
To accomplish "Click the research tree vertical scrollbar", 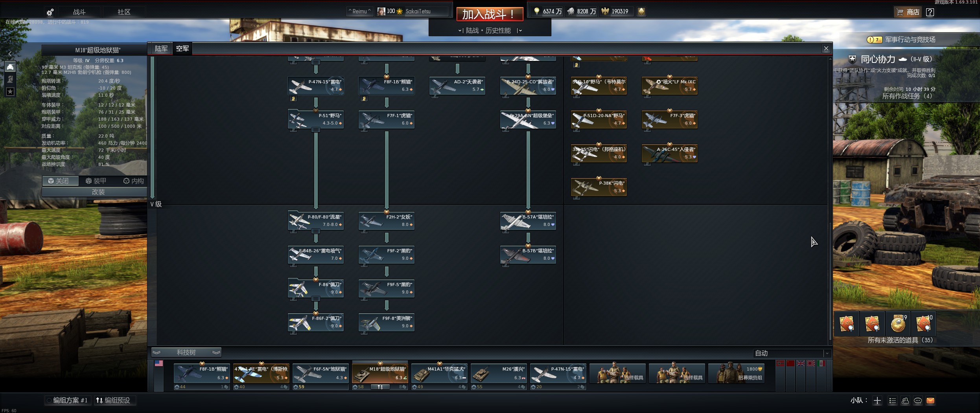I will [830, 281].
